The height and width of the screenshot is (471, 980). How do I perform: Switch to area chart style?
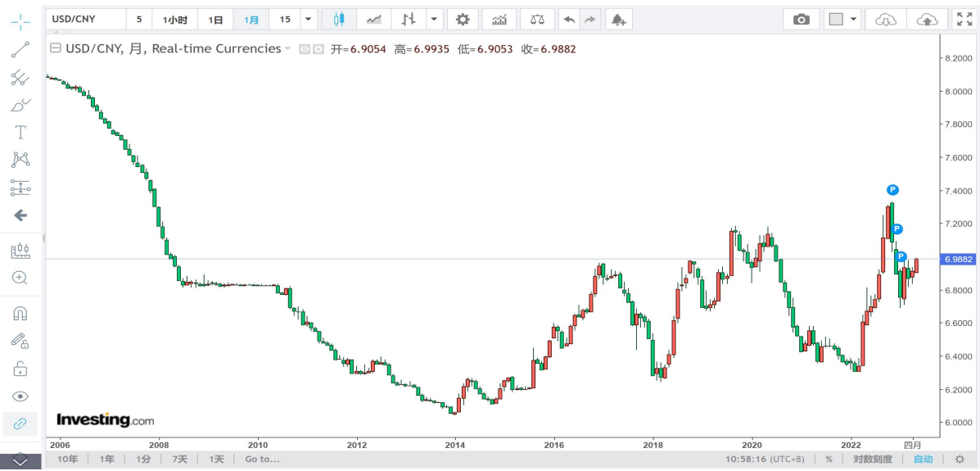pyautogui.click(x=374, y=20)
